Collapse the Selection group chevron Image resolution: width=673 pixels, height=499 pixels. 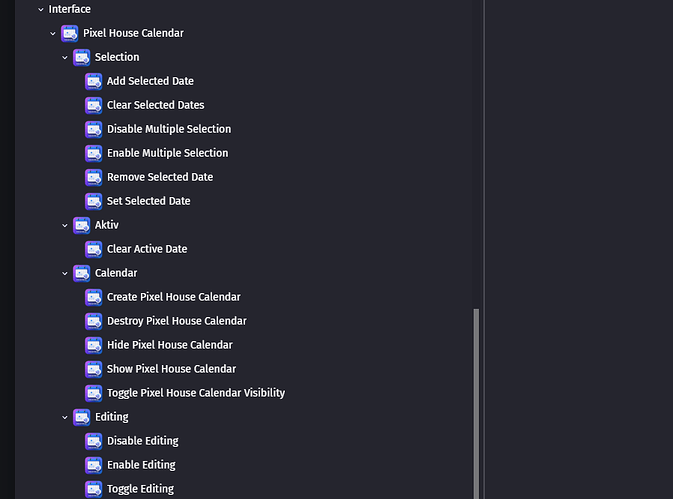tap(65, 57)
